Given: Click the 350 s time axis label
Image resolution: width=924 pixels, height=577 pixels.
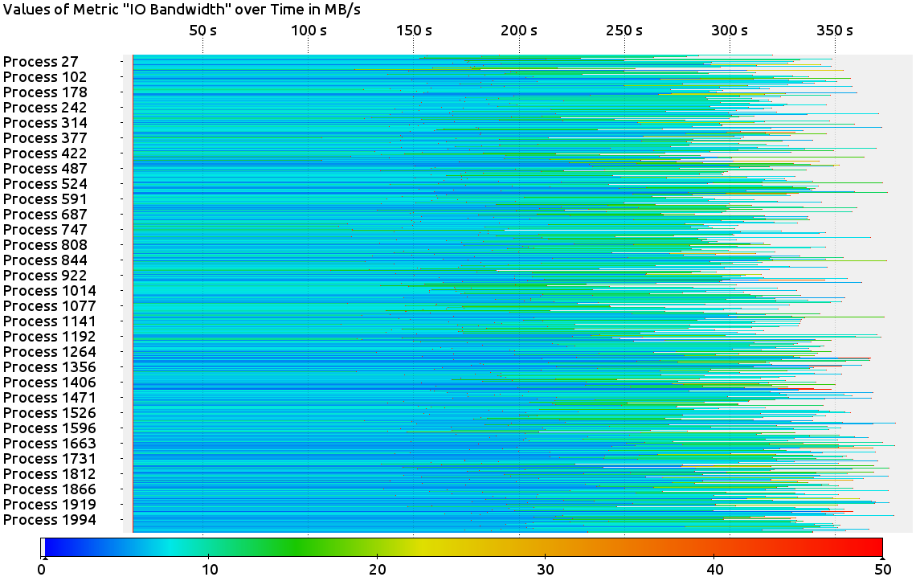Looking at the screenshot, I should coord(835,31).
